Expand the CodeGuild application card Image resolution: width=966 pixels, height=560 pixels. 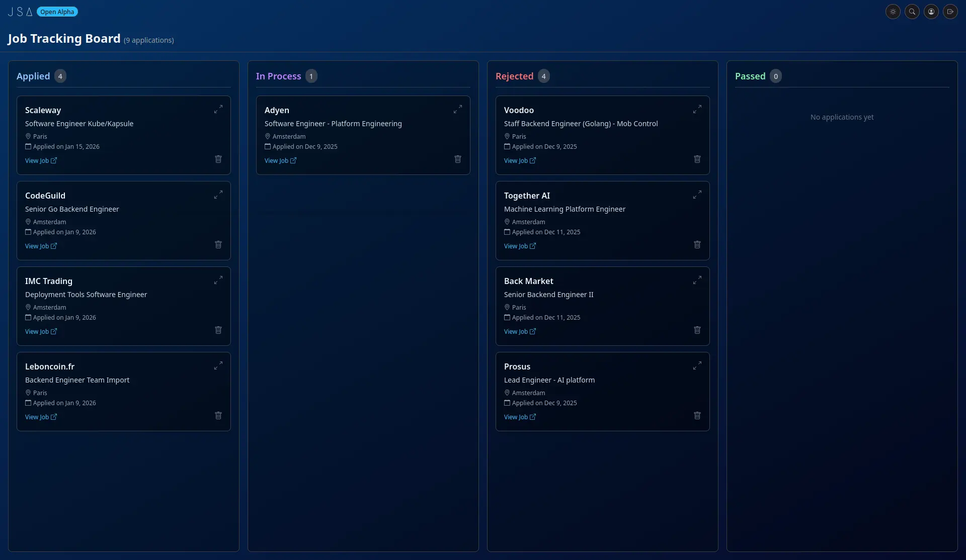pyautogui.click(x=218, y=195)
